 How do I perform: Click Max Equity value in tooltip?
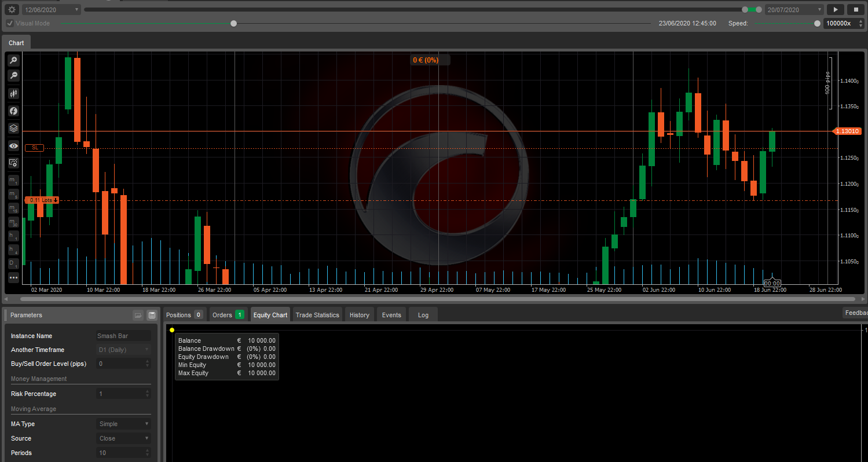tap(262, 373)
